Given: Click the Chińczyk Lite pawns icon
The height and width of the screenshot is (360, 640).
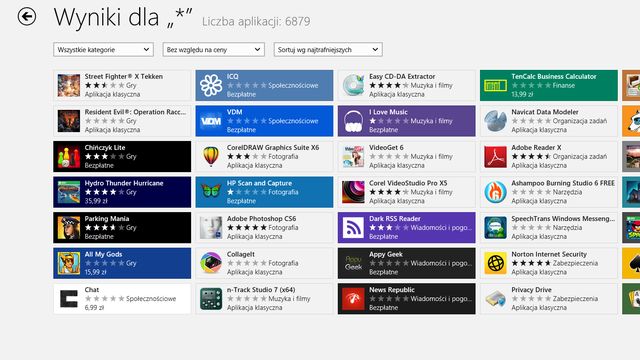Looking at the screenshot, I should (x=69, y=156).
